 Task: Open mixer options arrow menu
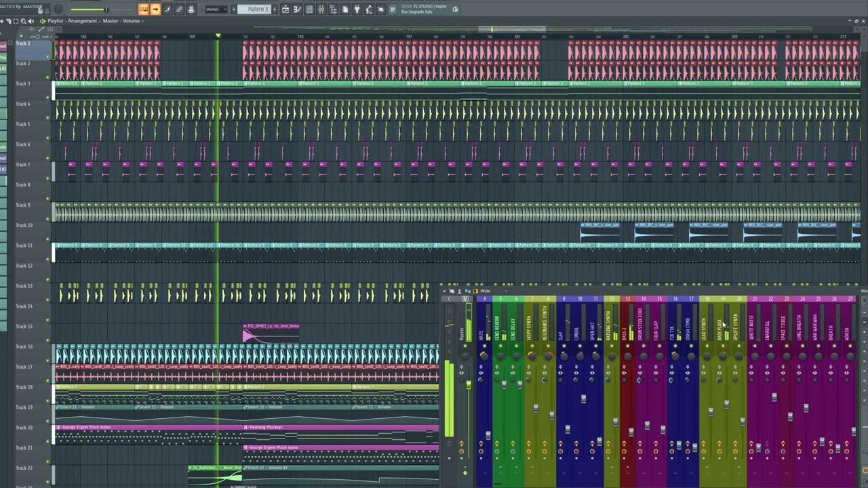445,291
